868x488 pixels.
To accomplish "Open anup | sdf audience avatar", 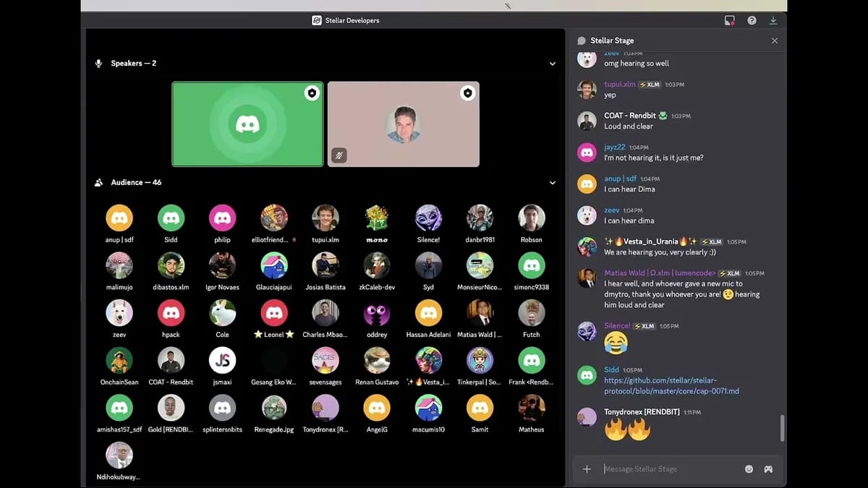I will point(119,218).
